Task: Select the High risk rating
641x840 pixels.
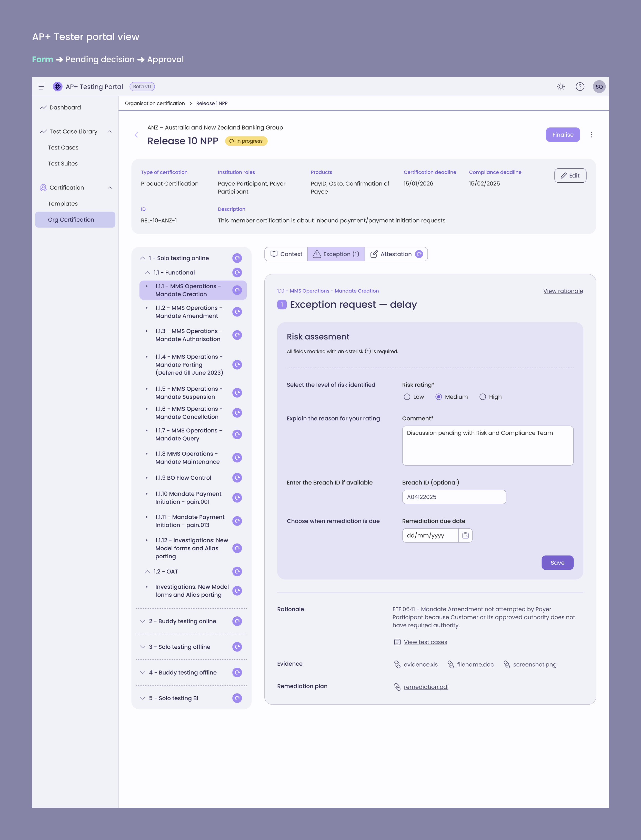Action: (x=483, y=397)
